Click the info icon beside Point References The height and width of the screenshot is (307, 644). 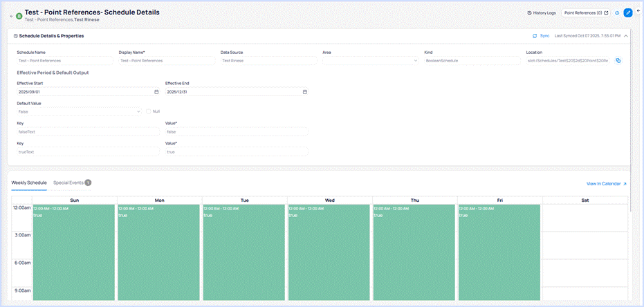617,12
